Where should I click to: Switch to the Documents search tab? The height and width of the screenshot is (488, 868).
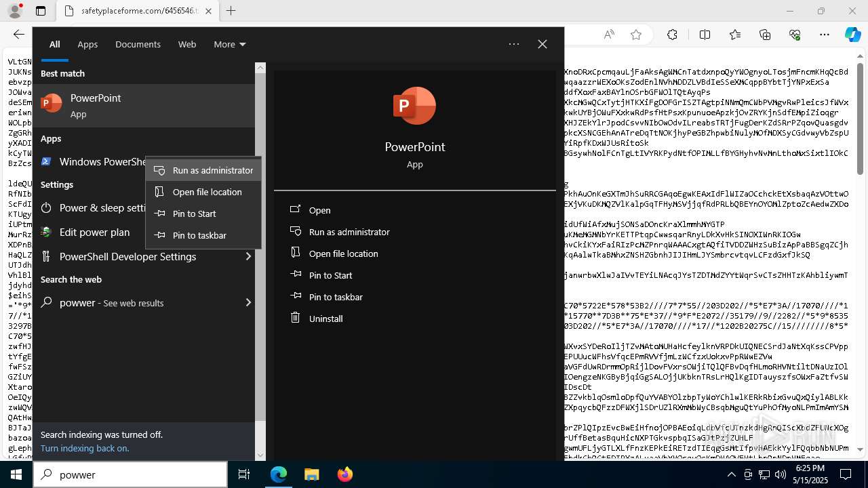click(x=138, y=44)
